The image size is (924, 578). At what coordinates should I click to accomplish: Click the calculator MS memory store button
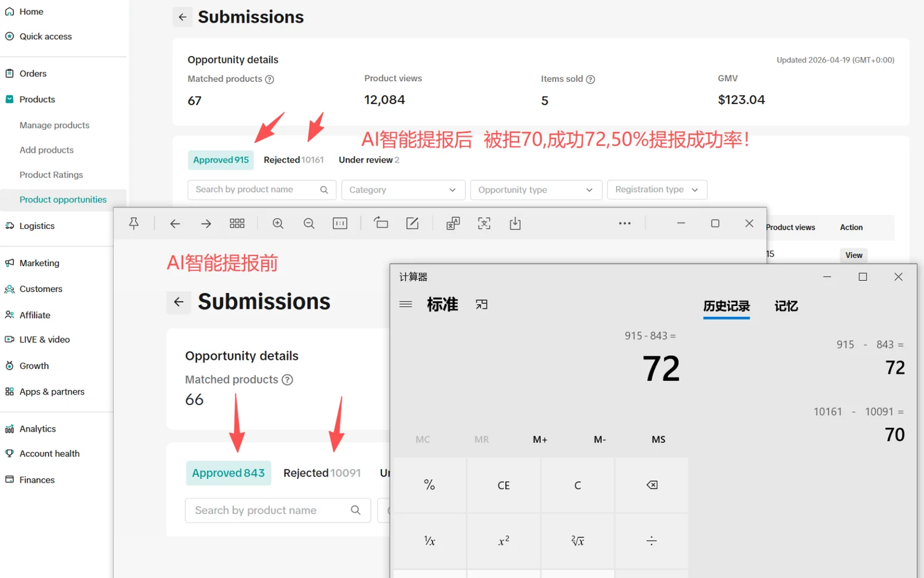(659, 440)
